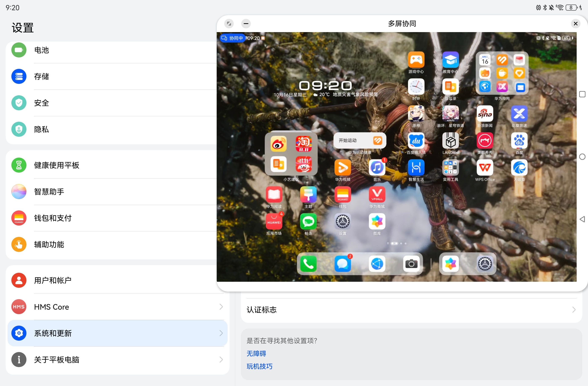Maximize the 多屏协同 window to fullscreen
588x386 pixels.
coord(229,24)
